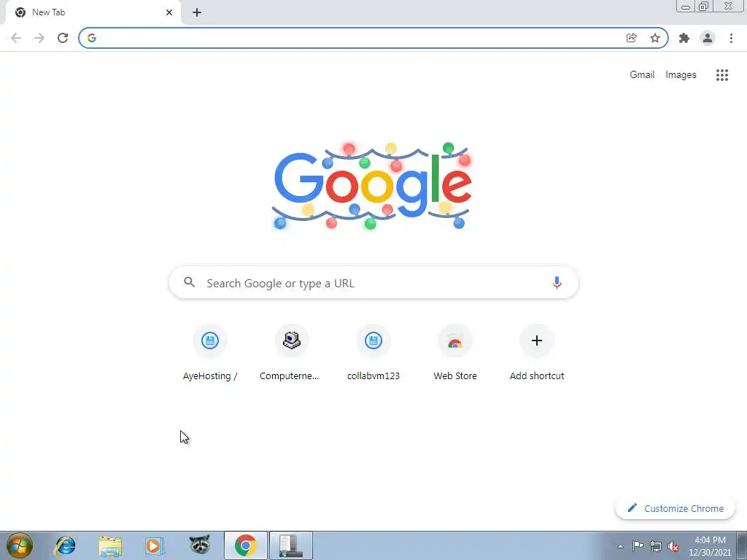Select the New Tab browser tab
This screenshot has width=747, height=560.
93,13
